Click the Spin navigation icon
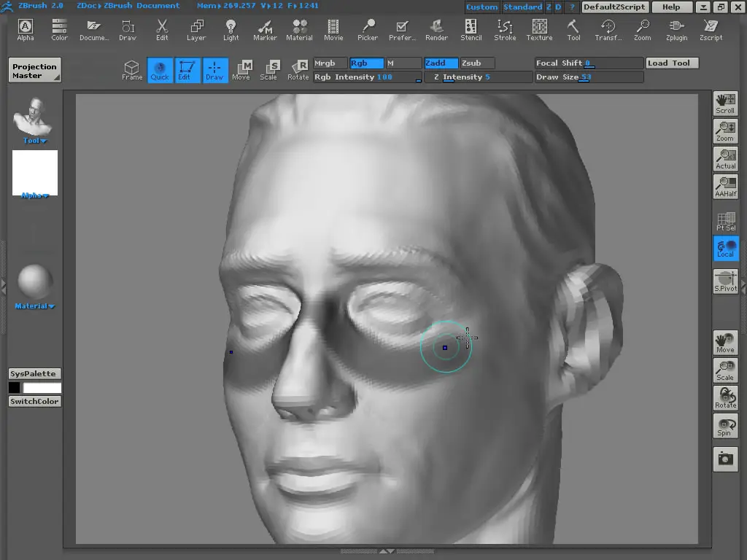747x560 pixels. point(725,427)
